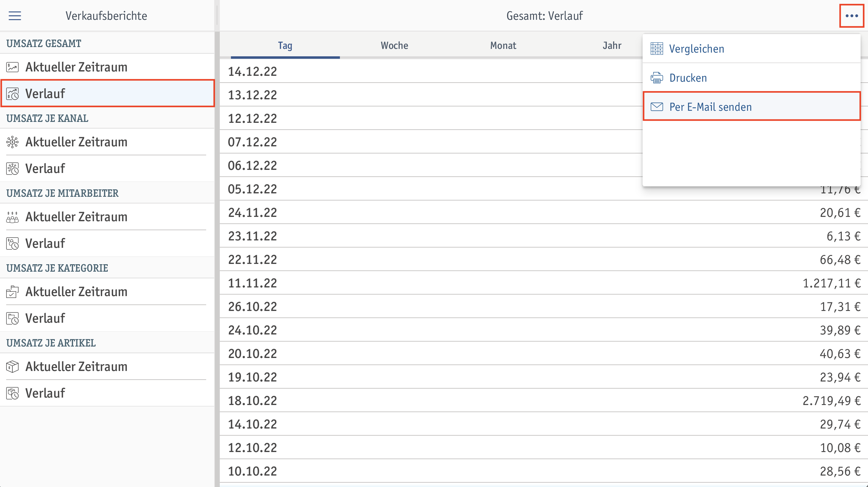Open the three-dots options menu
Image resolution: width=868 pixels, height=487 pixels.
tap(852, 16)
